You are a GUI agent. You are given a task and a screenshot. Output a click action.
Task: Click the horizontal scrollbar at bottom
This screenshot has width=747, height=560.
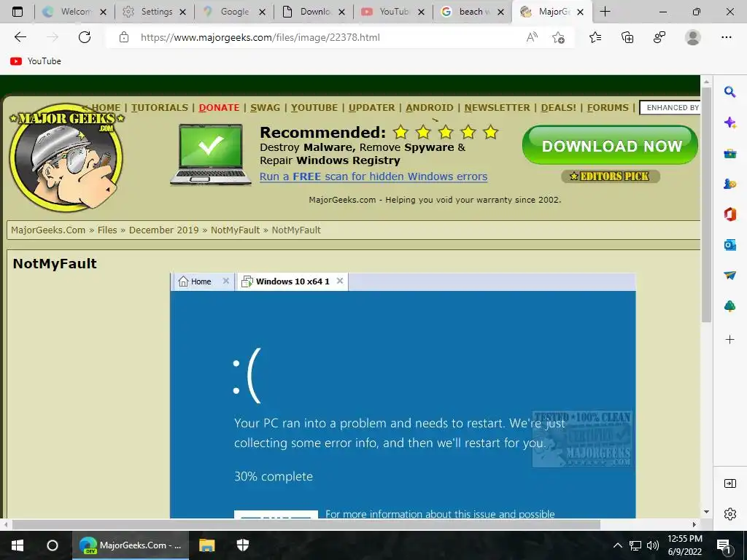pos(306,524)
